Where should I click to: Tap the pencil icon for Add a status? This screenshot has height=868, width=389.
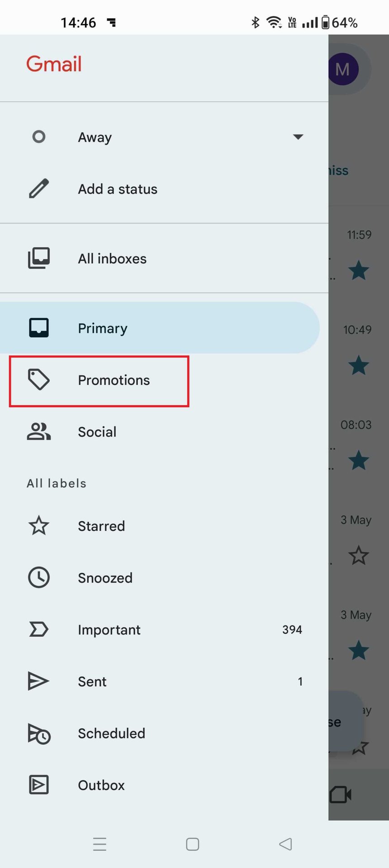click(39, 189)
